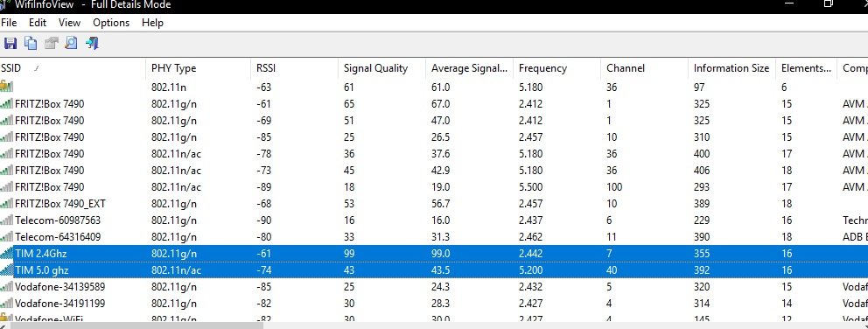This screenshot has width=868, height=329.
Task: Select the Vodafone-34139589 row
Action: click(x=434, y=286)
